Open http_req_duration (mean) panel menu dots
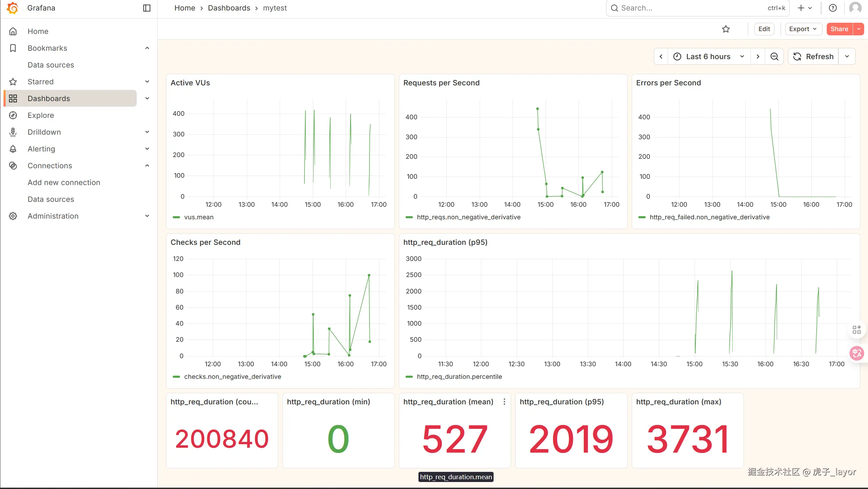The height and width of the screenshot is (489, 868). [x=504, y=402]
